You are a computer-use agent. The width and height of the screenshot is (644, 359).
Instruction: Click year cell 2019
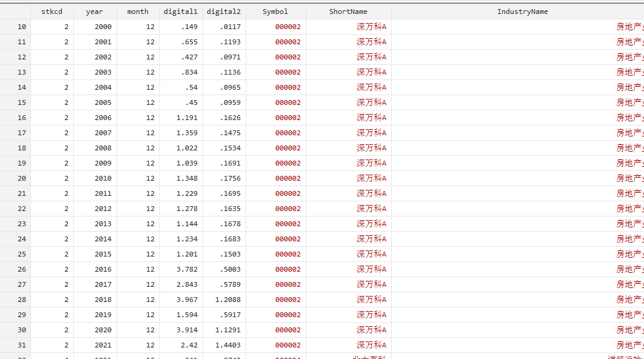95,315
